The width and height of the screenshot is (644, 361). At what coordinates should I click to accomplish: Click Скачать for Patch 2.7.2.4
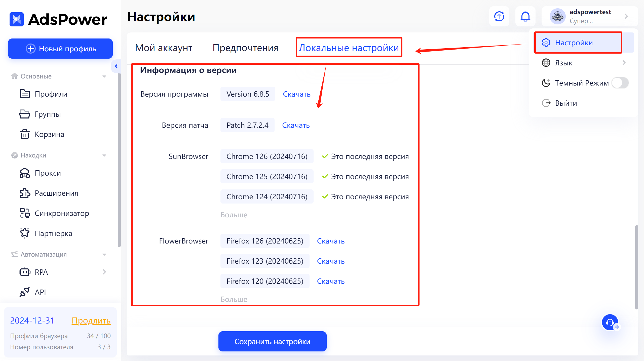coord(296,125)
